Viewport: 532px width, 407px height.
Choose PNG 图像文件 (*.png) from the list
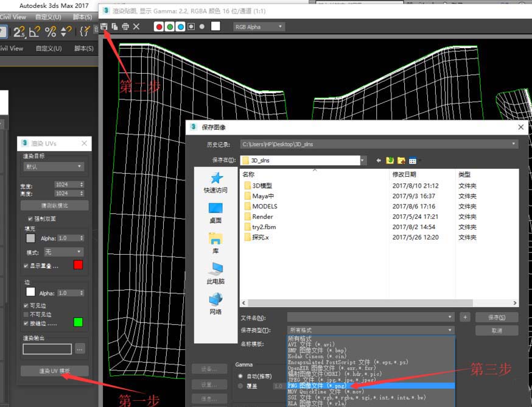[371, 386]
